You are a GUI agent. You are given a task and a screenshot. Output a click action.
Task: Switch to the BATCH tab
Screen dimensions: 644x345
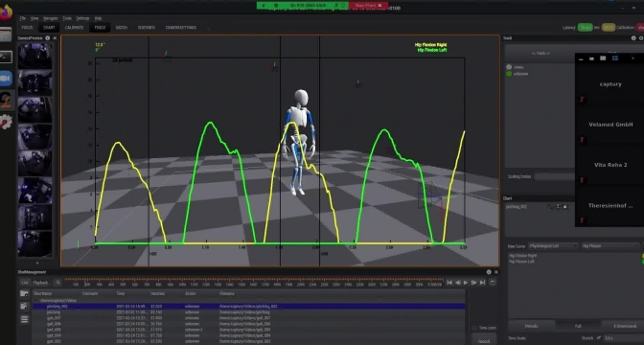(122, 28)
